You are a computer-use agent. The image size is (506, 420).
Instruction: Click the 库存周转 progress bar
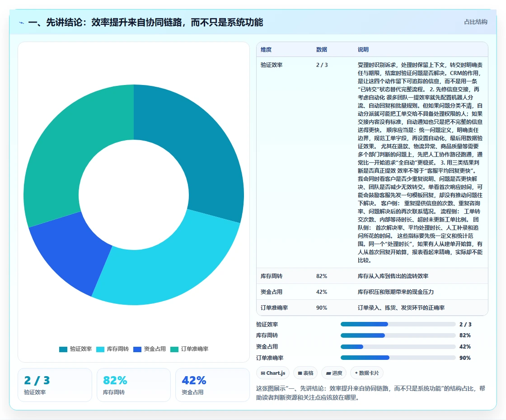point(398,335)
